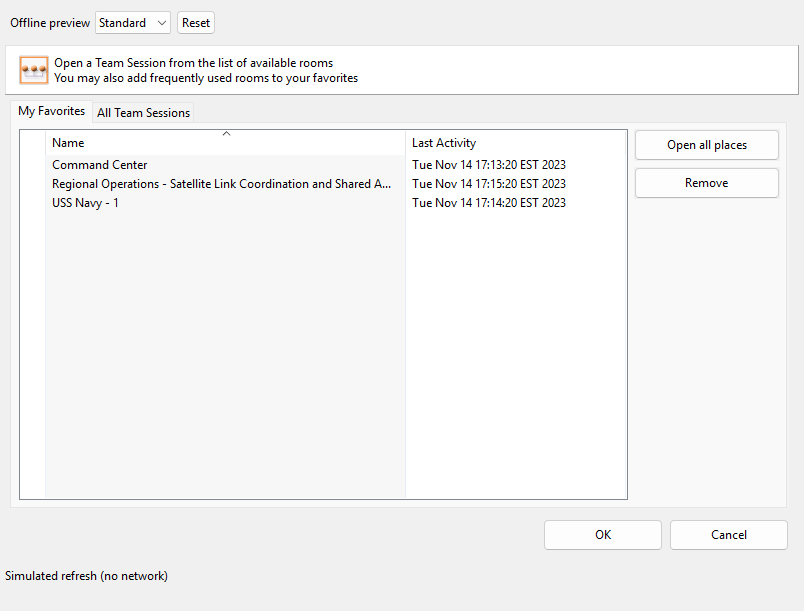
Task: Click Open all places button
Action: click(x=707, y=145)
